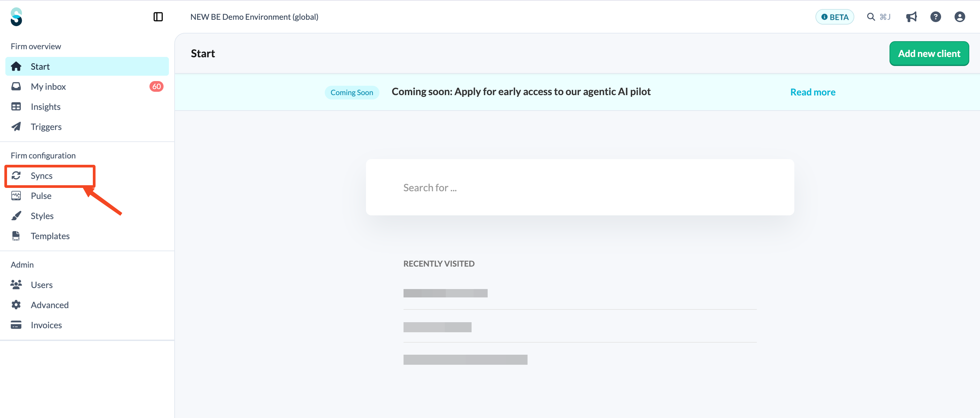Click the search magnifier icon
Viewport: 980px width, 418px height.
871,17
